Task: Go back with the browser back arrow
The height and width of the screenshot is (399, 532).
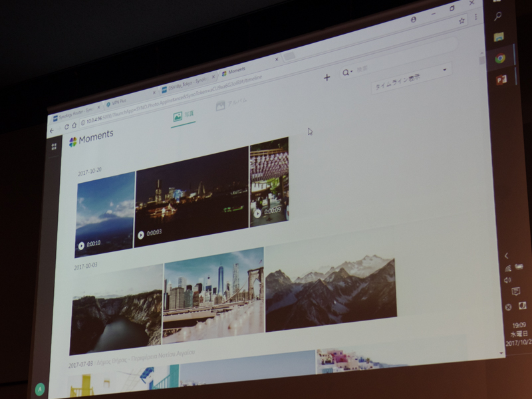Action: [x=52, y=130]
